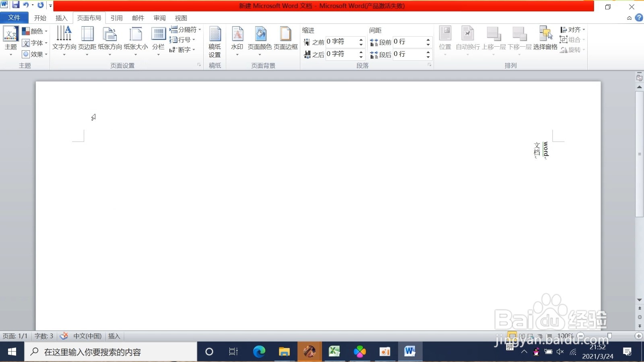Click the word count 字数: 3 indicator
644x362 pixels.
pos(43,336)
